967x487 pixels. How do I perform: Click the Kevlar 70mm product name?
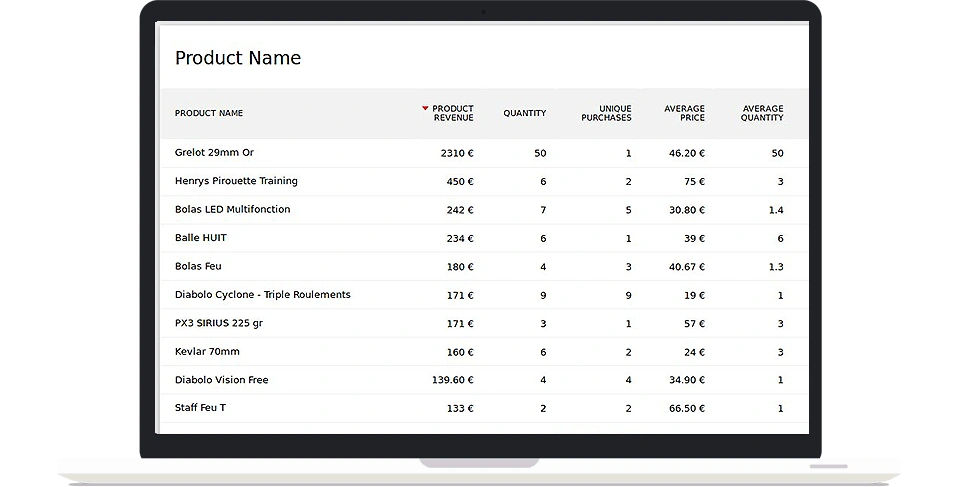[x=207, y=351]
